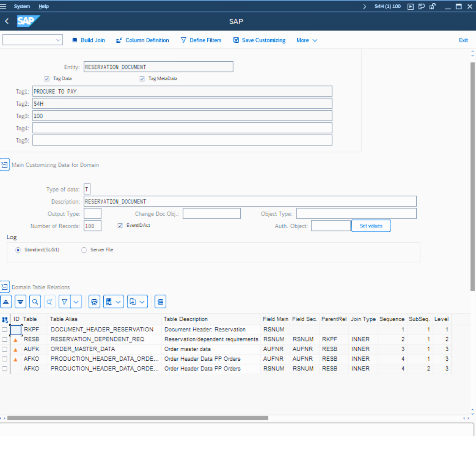Open the More dropdown in the toolbar

[x=306, y=40]
